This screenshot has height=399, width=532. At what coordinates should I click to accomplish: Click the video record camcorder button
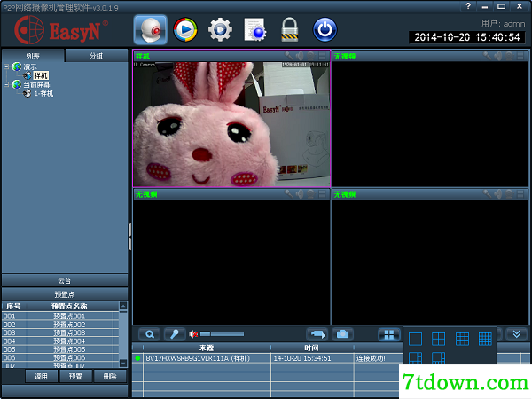(x=317, y=334)
